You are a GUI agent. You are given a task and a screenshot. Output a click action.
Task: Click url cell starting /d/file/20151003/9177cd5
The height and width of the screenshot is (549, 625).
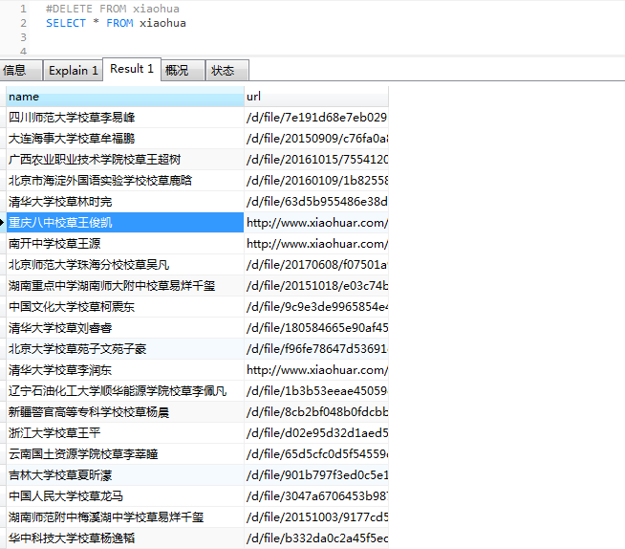(316, 517)
